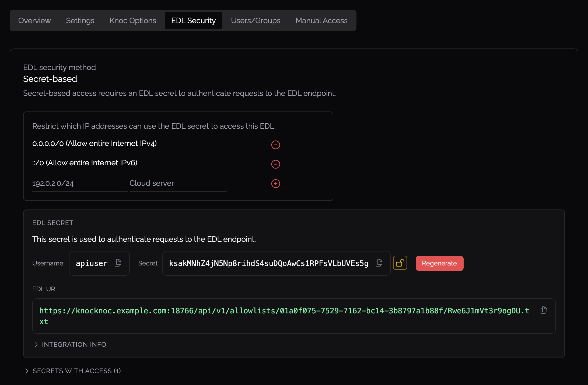Select the secret string ksakMNhZ4j…

coord(269,263)
